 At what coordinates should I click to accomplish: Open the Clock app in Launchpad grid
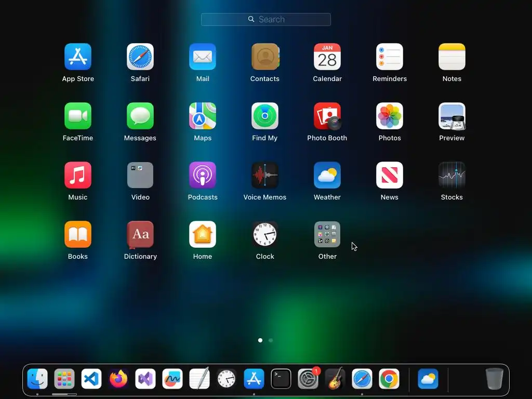(x=265, y=234)
